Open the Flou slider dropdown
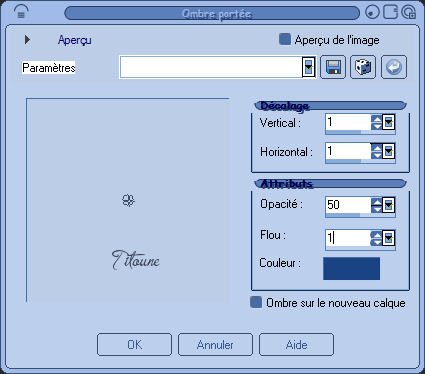 [388, 238]
